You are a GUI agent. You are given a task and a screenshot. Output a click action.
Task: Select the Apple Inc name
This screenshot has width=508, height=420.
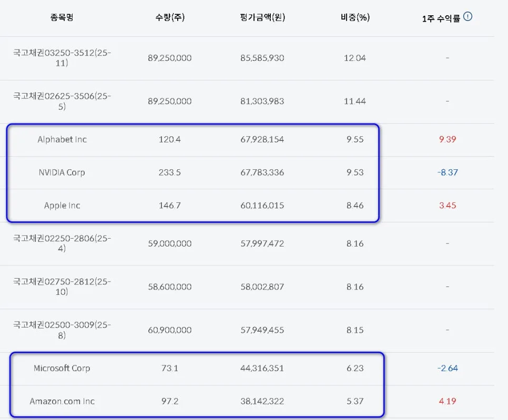pos(62,206)
